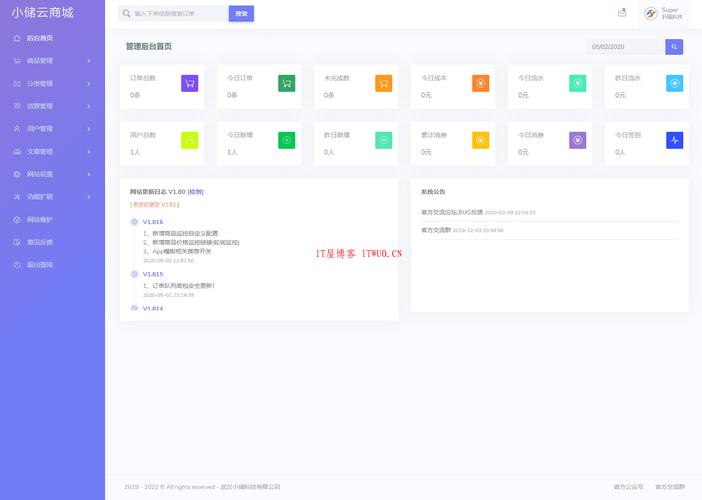The width and height of the screenshot is (702, 500).
Task: Click the sidebar icon beside 文章管理
Action: (x=17, y=152)
